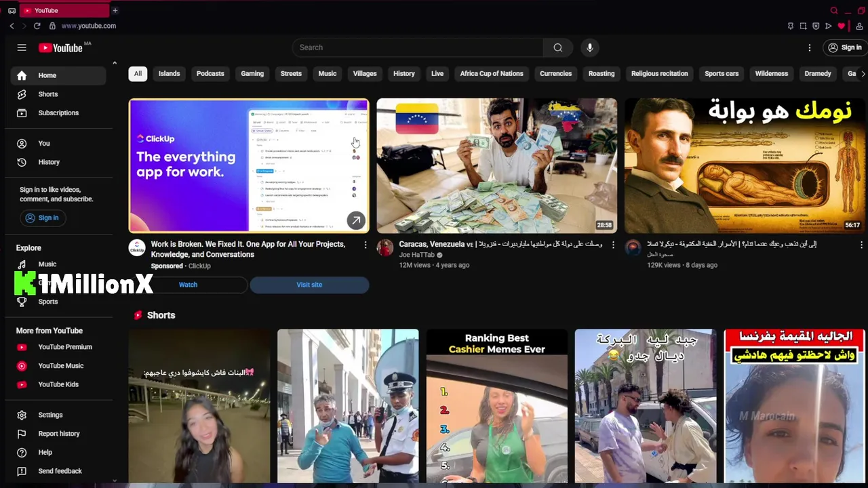The width and height of the screenshot is (868, 488).
Task: Click the www.youtube.com address bar
Action: tap(89, 26)
